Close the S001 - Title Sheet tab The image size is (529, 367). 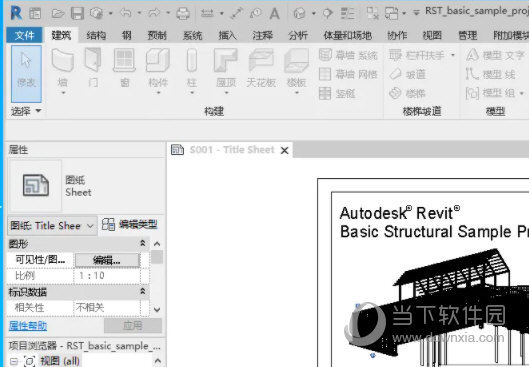tap(285, 150)
